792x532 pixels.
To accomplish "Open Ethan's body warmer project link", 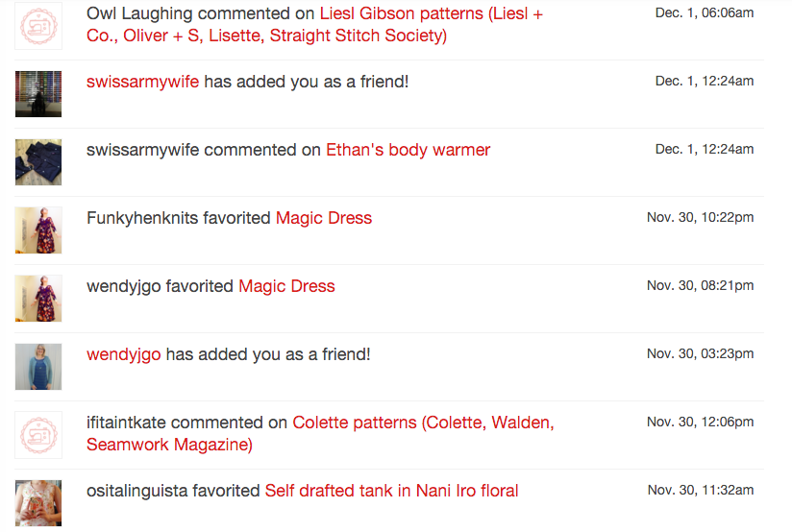I will coord(408,150).
